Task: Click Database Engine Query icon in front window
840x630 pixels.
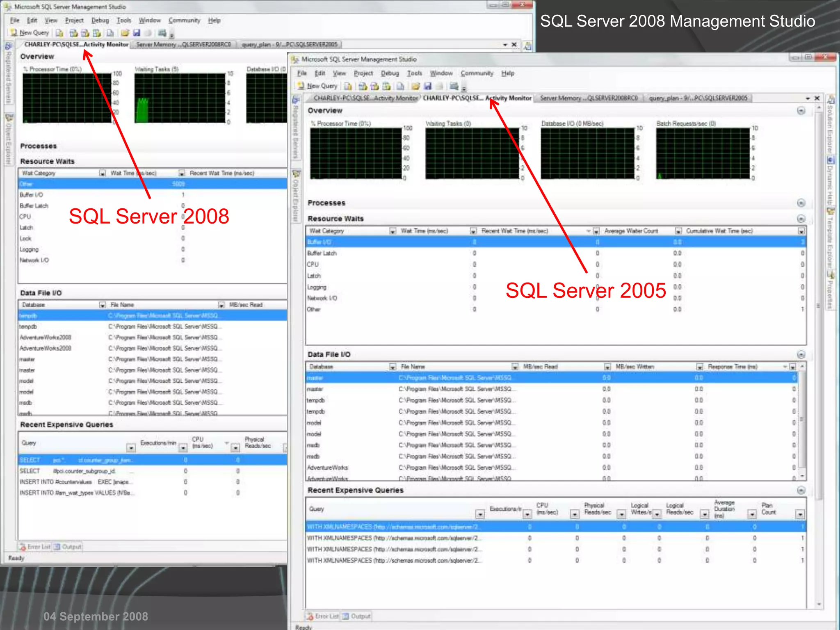Action: [x=348, y=86]
